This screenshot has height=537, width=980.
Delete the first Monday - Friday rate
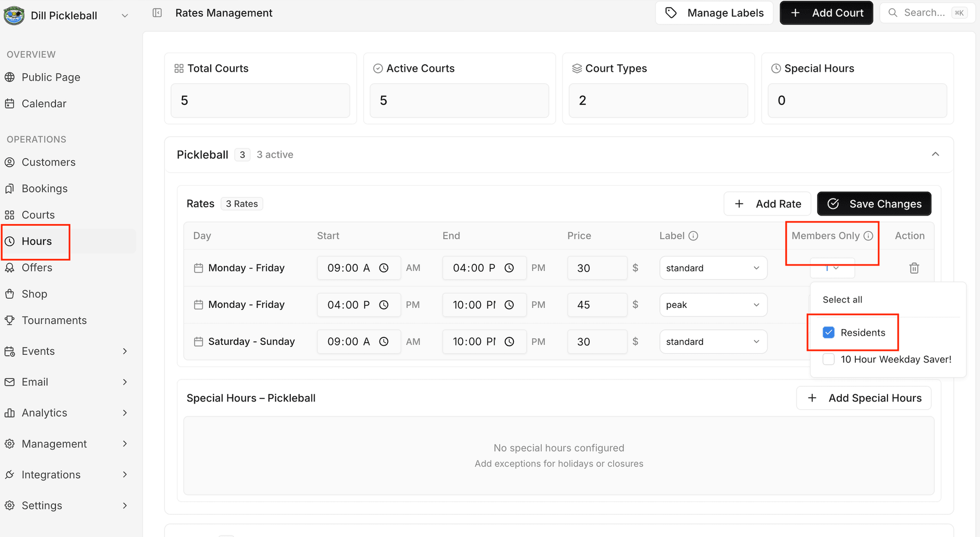[x=914, y=268]
